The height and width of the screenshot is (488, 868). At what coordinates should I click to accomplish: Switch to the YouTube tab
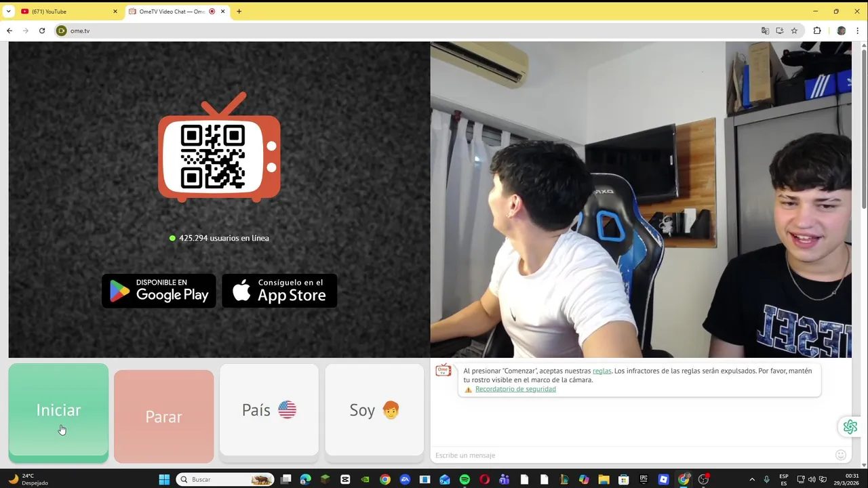(x=66, y=12)
